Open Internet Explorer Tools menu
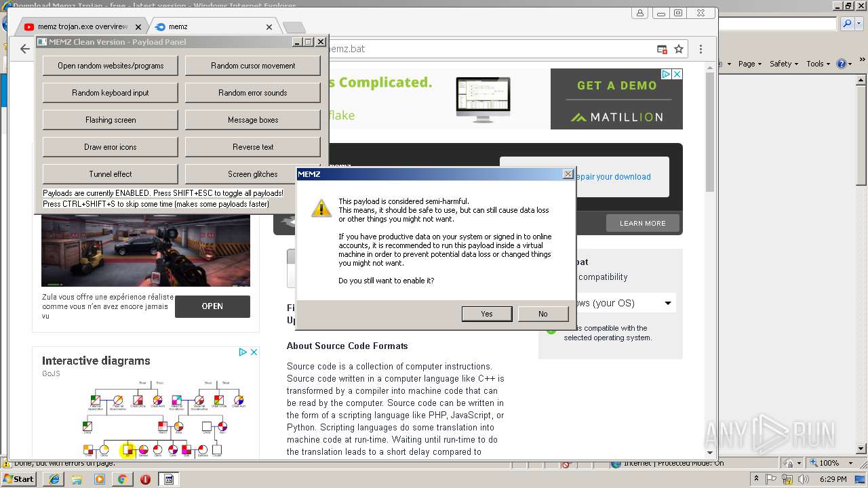 (x=818, y=64)
